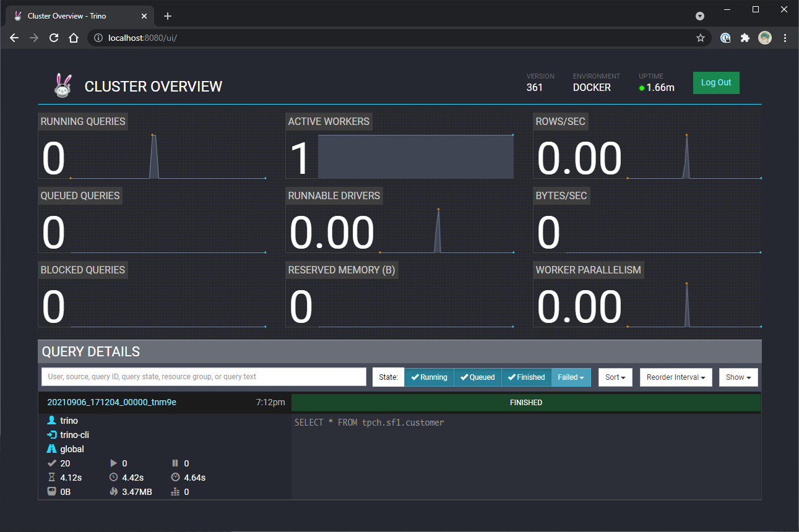Click the flame icon next to 3.47MB

(x=113, y=492)
